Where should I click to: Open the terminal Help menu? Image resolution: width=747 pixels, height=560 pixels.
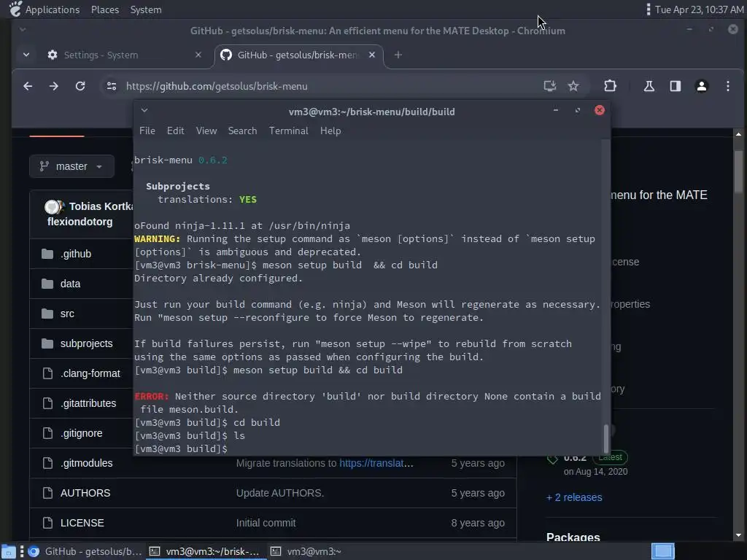click(x=330, y=131)
